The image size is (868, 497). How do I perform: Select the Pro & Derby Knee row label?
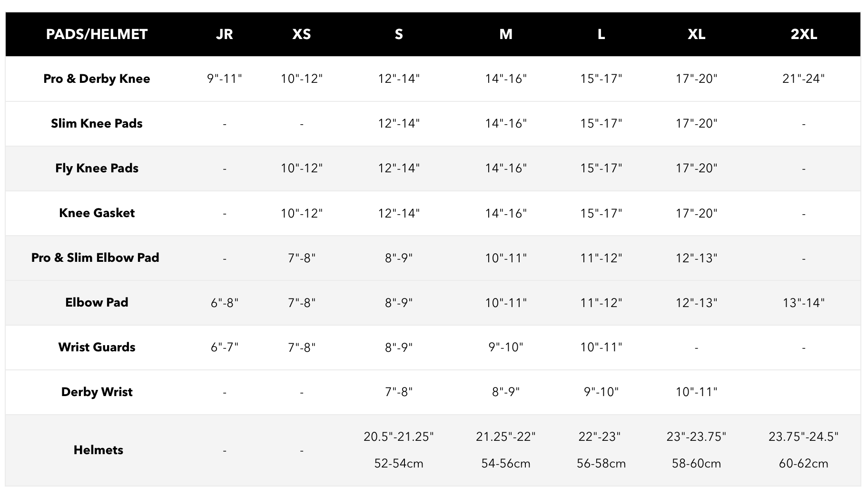[97, 79]
